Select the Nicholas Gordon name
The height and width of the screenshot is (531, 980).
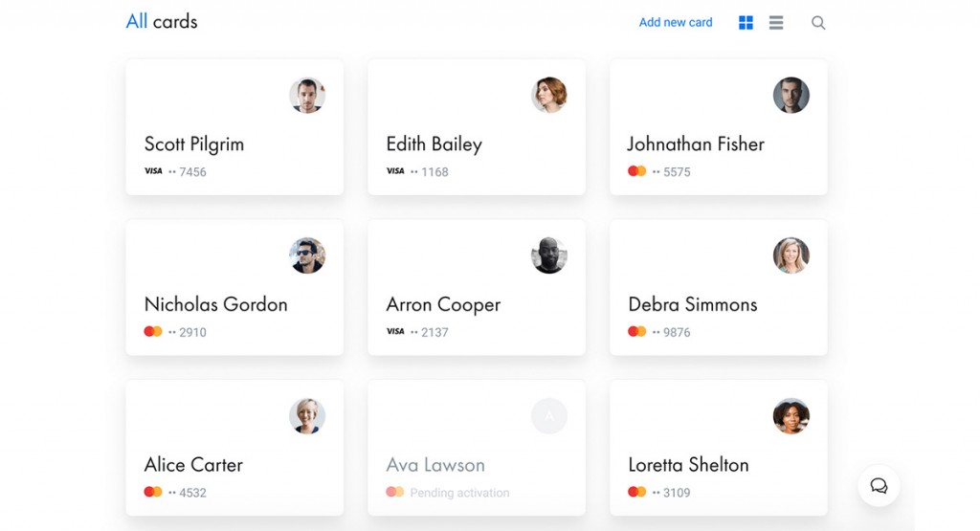pyautogui.click(x=215, y=304)
